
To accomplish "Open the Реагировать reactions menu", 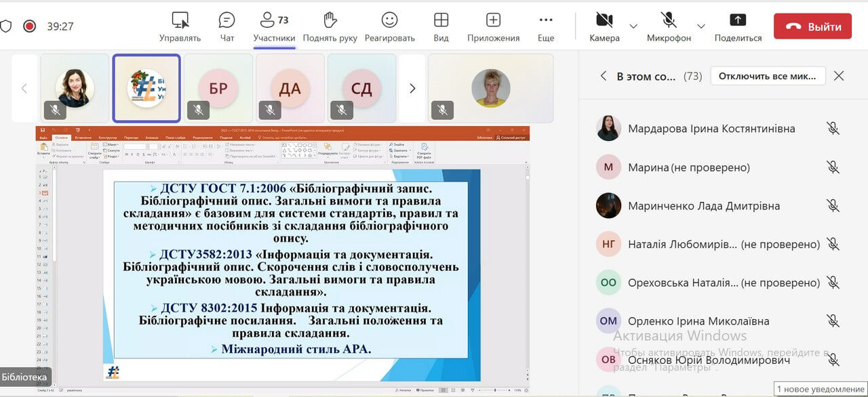I will (389, 27).
